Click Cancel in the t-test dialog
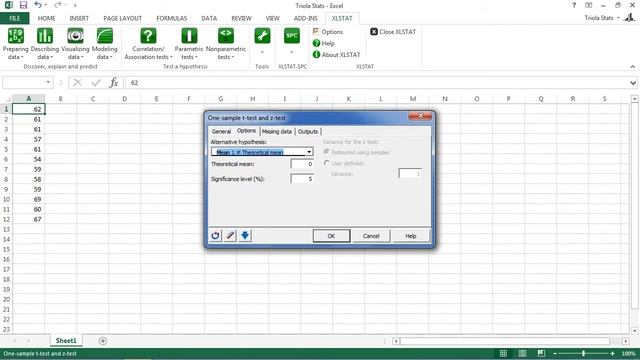Viewport: 640px width, 360px height. pos(371,236)
